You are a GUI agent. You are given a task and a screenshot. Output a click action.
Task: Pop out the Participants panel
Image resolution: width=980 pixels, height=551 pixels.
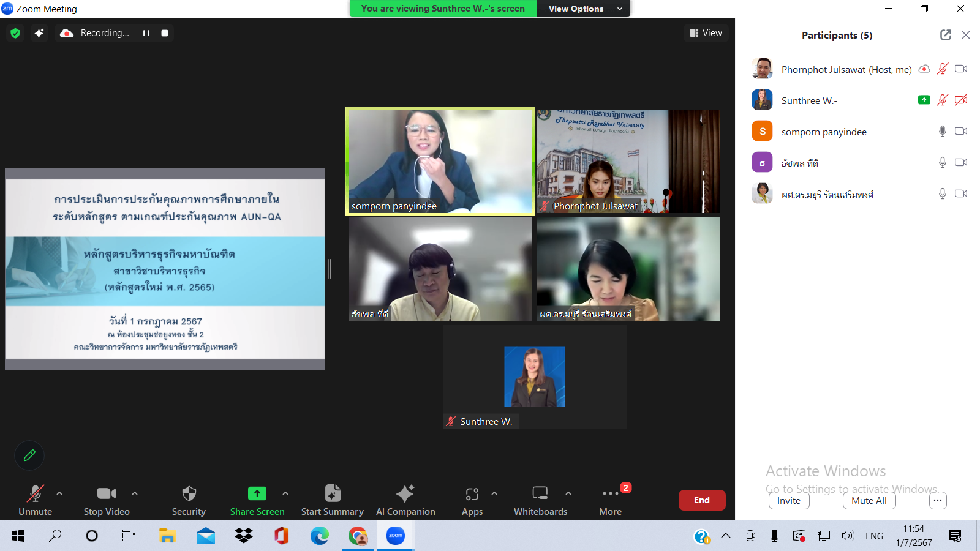(945, 35)
